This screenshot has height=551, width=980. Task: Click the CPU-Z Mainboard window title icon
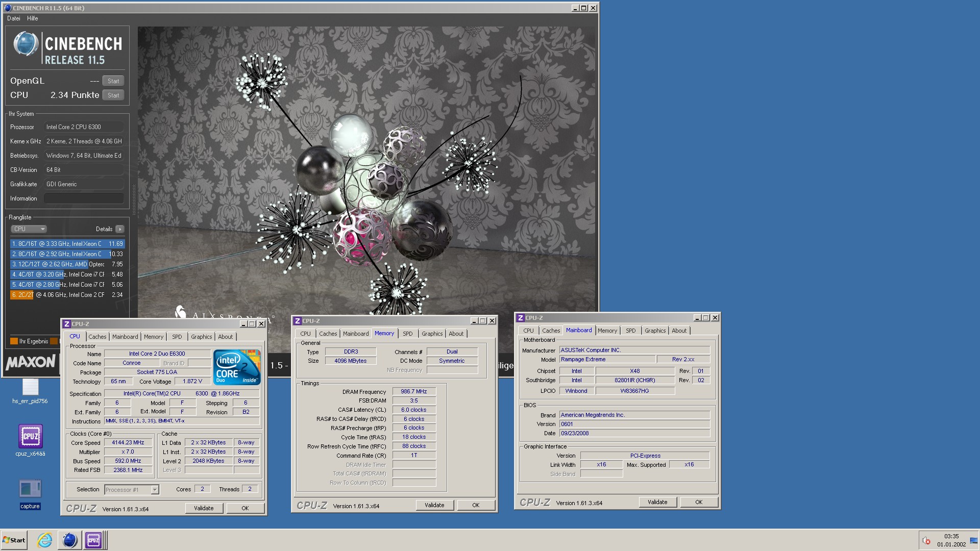coord(521,318)
